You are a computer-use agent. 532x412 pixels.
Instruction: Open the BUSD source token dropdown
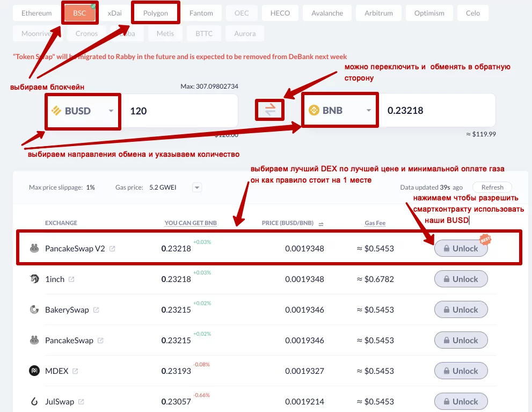tap(83, 111)
